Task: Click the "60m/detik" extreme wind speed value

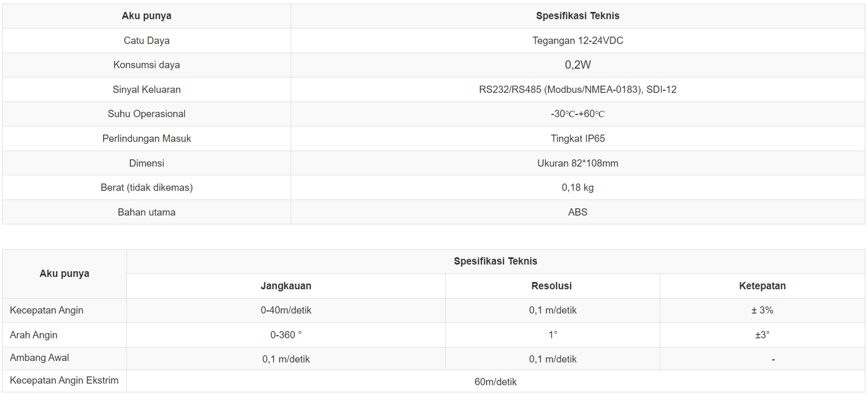Action: [495, 382]
